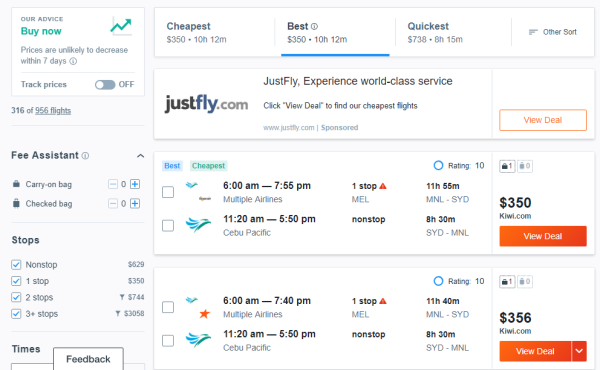Uncheck the 2 stops filter
Image resolution: width=600 pixels, height=370 pixels.
(x=16, y=297)
